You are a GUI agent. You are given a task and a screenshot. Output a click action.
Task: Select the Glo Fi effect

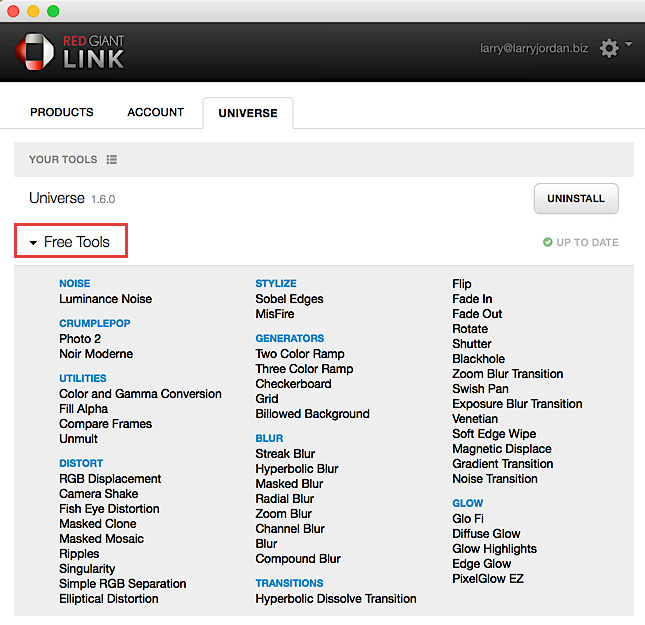468,518
